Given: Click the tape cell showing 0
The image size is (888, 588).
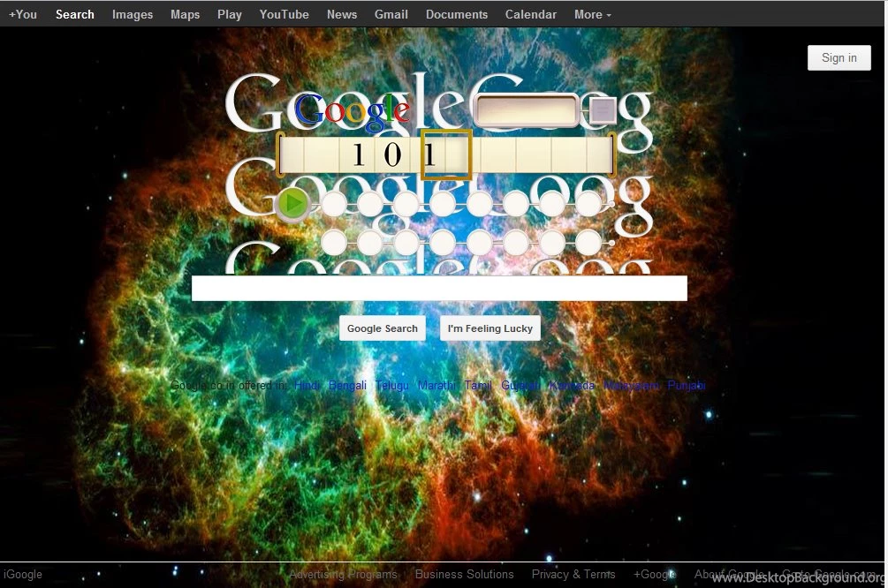Looking at the screenshot, I should pyautogui.click(x=392, y=154).
